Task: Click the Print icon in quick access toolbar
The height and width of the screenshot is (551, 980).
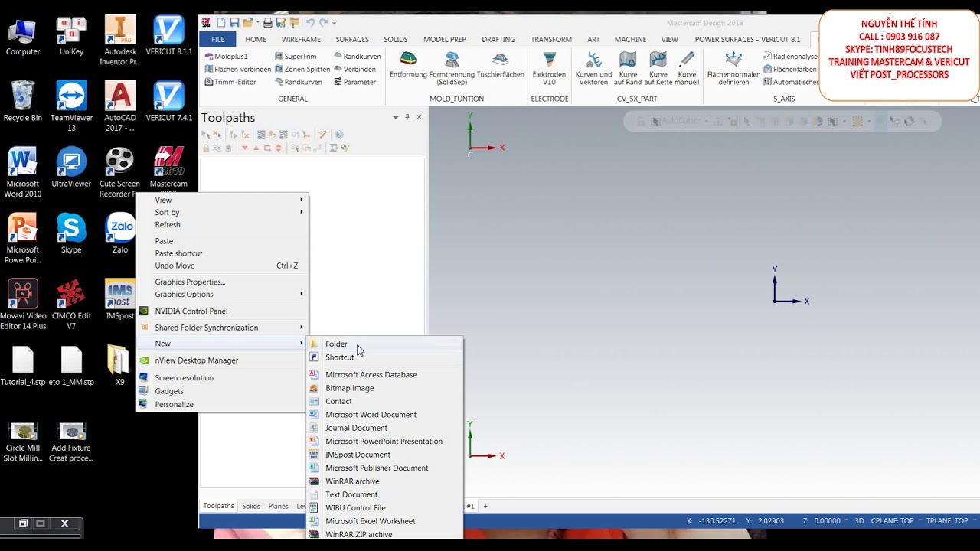Action: click(x=267, y=23)
